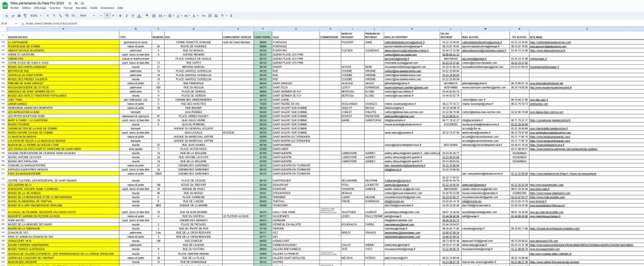Open the Insertion menu
644x266 pixels.
[55, 8]
